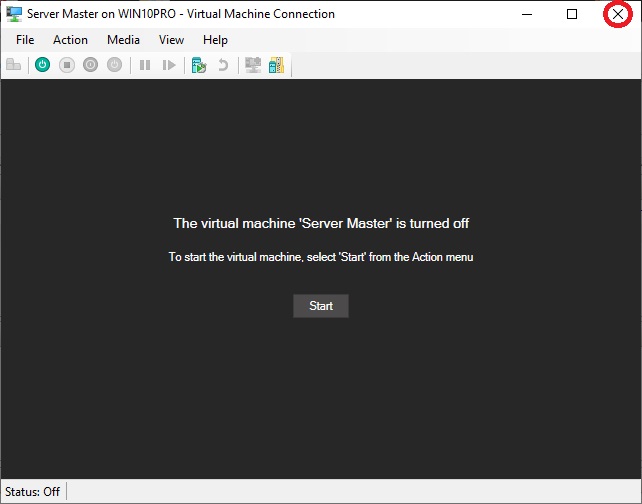Image resolution: width=642 pixels, height=504 pixels.
Task: Click the Reset toolbar icon
Action: click(x=169, y=65)
